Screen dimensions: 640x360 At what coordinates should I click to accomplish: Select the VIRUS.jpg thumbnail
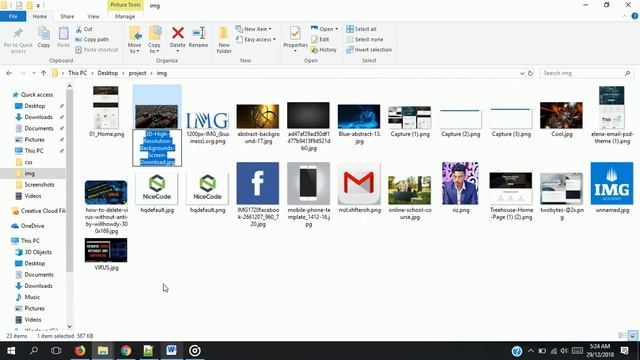coord(106,250)
